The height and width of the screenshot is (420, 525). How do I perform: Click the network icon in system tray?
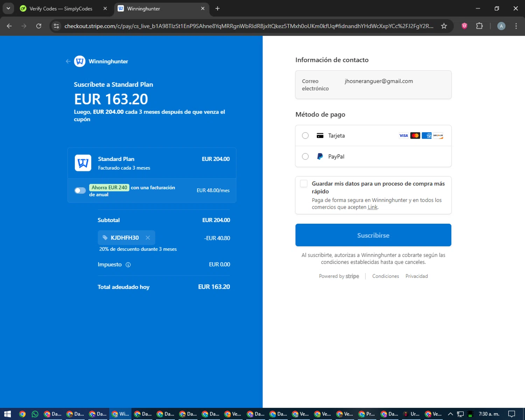[460, 414]
